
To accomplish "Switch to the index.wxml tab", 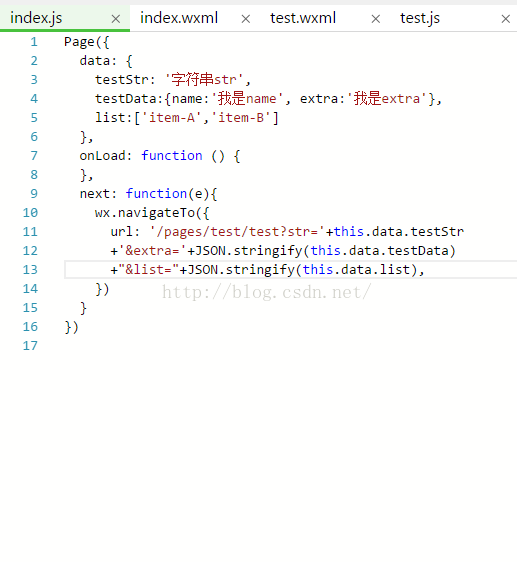I will pyautogui.click(x=179, y=18).
